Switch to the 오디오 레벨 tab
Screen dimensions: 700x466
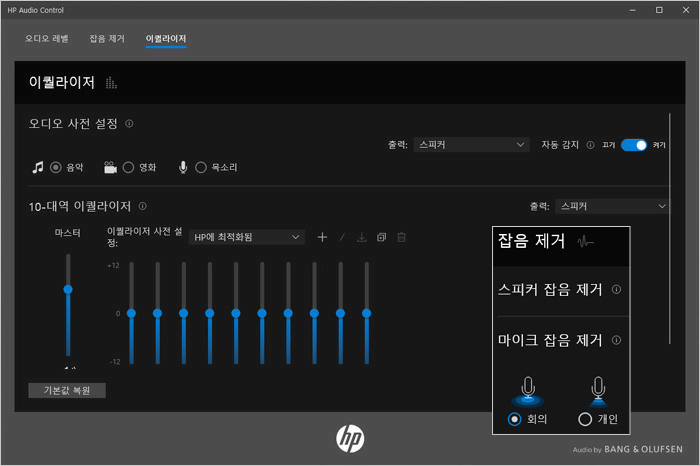(47, 39)
